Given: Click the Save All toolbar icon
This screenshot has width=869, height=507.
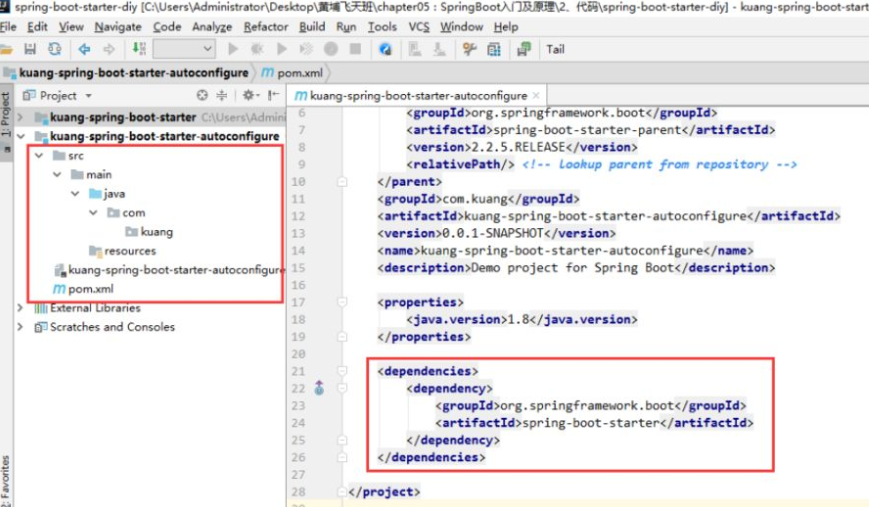Looking at the screenshot, I should click(x=30, y=49).
